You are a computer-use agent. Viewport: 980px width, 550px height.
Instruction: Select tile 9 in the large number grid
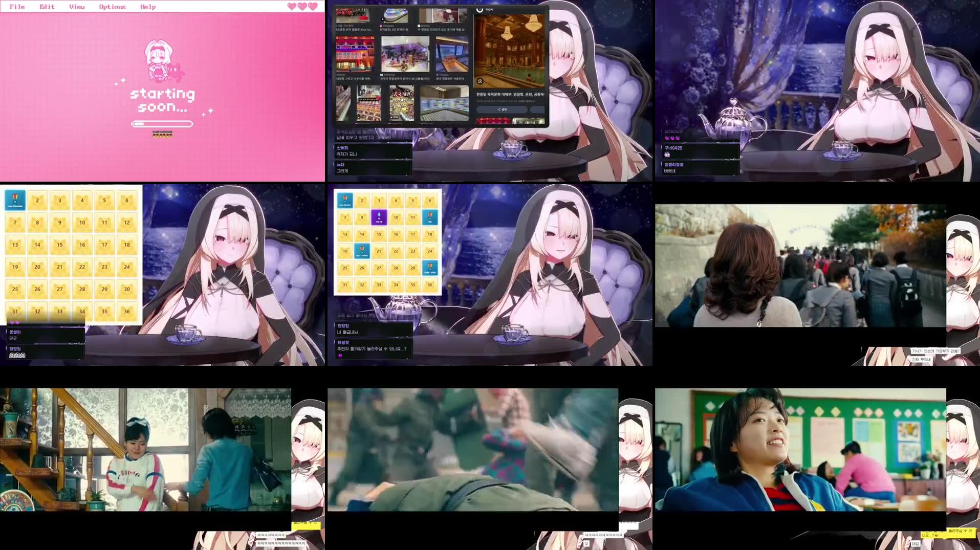tap(59, 223)
